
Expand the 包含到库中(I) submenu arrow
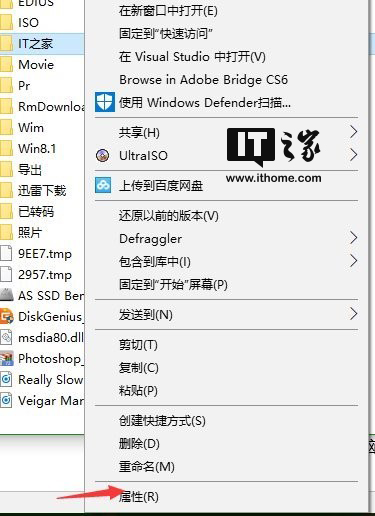coord(353,261)
